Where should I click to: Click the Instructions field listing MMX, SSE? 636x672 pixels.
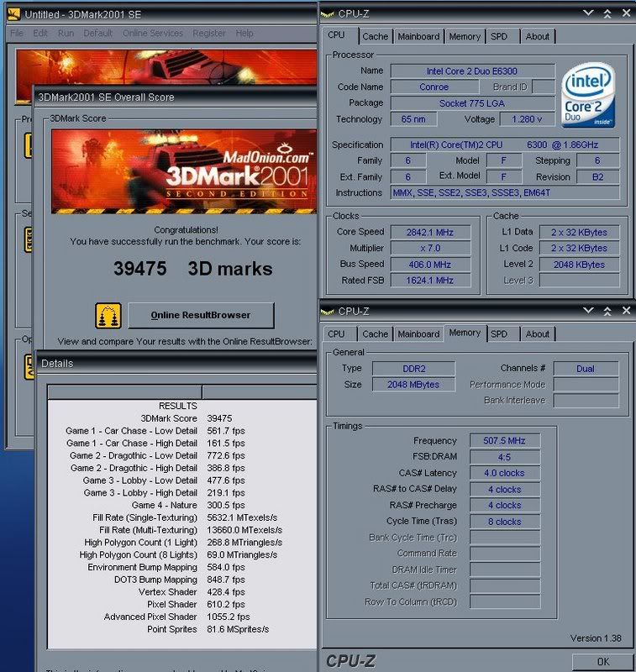click(x=505, y=193)
